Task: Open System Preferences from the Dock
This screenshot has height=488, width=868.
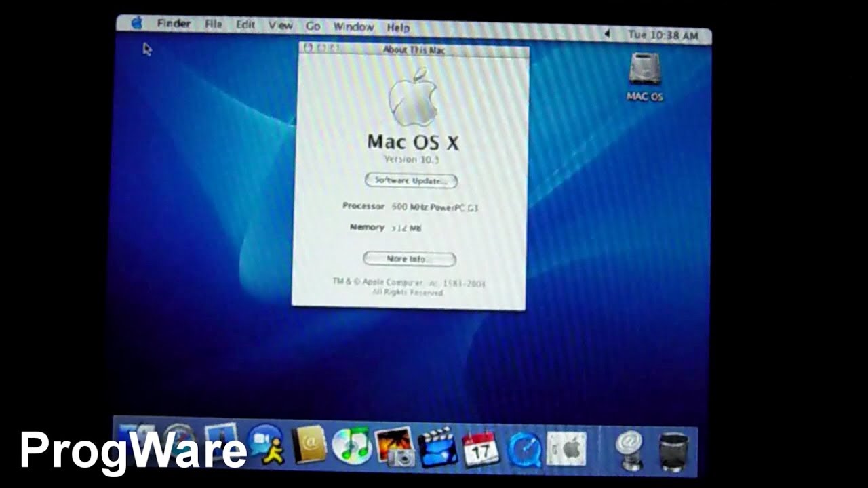Action: click(x=566, y=449)
